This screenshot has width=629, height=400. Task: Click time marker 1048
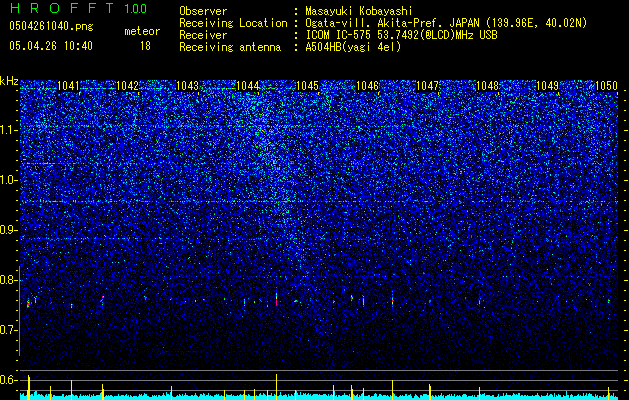(x=487, y=85)
